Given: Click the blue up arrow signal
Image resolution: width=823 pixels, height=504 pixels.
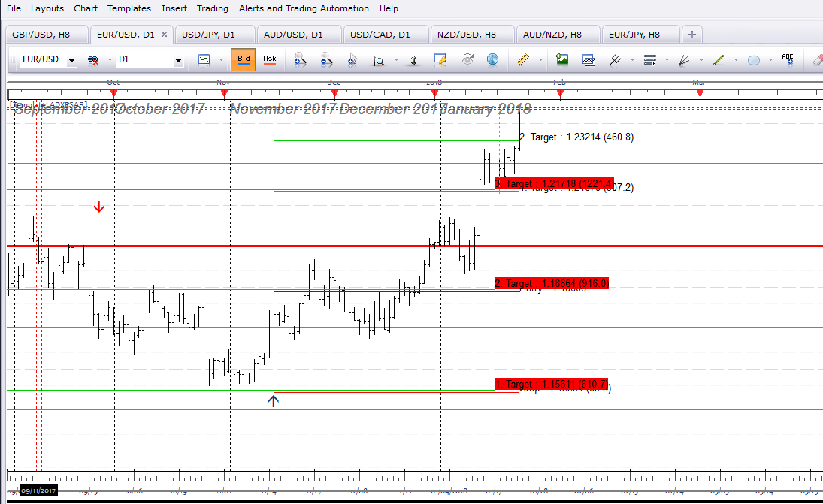Looking at the screenshot, I should click(273, 401).
